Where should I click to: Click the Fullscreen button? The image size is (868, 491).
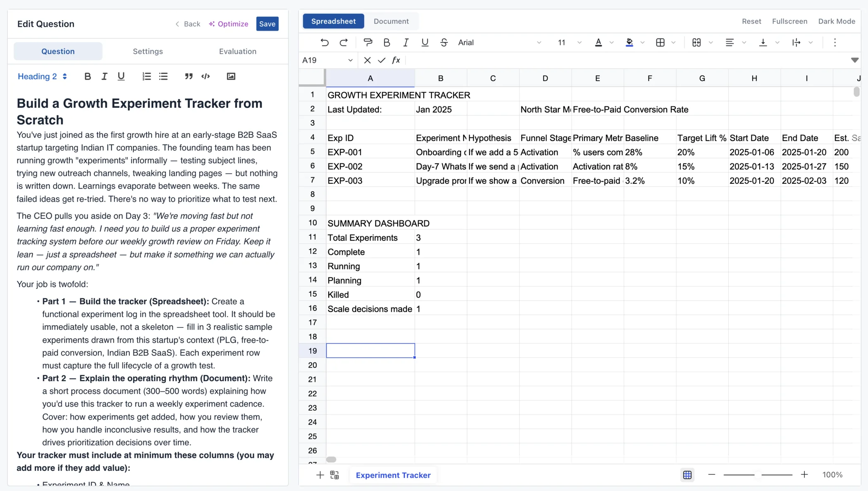click(789, 21)
